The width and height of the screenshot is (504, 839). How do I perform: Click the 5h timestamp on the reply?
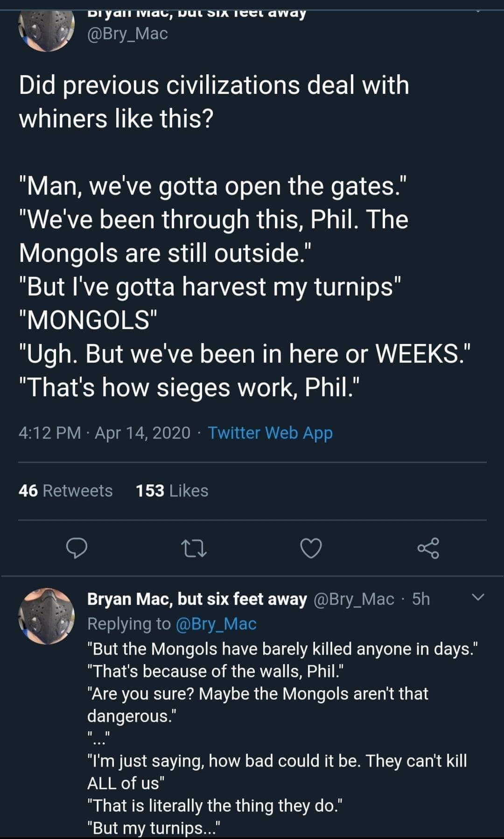(x=421, y=599)
